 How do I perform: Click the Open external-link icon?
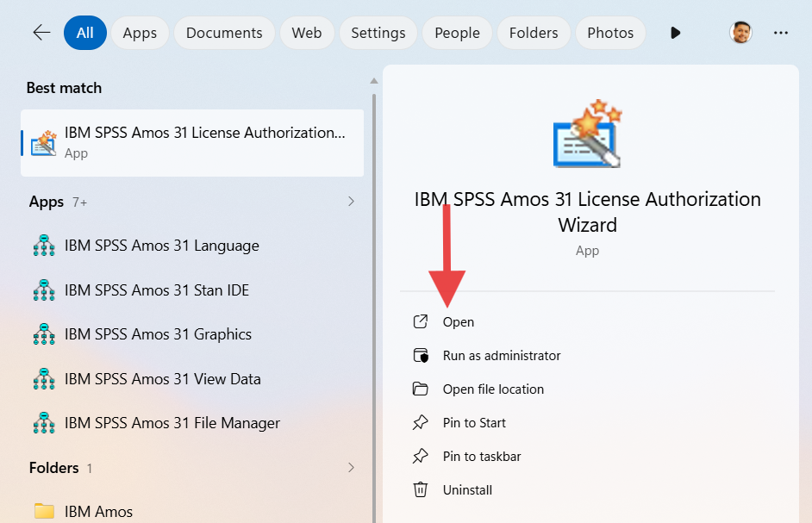click(x=421, y=321)
